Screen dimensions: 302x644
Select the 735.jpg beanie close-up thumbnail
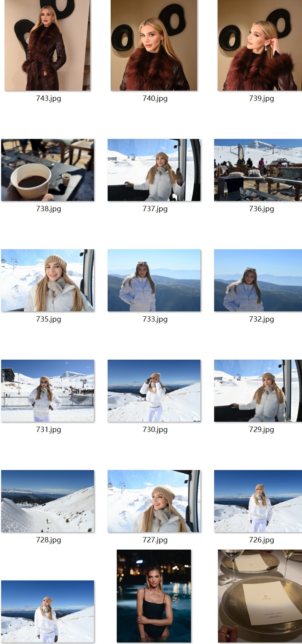[x=48, y=280]
